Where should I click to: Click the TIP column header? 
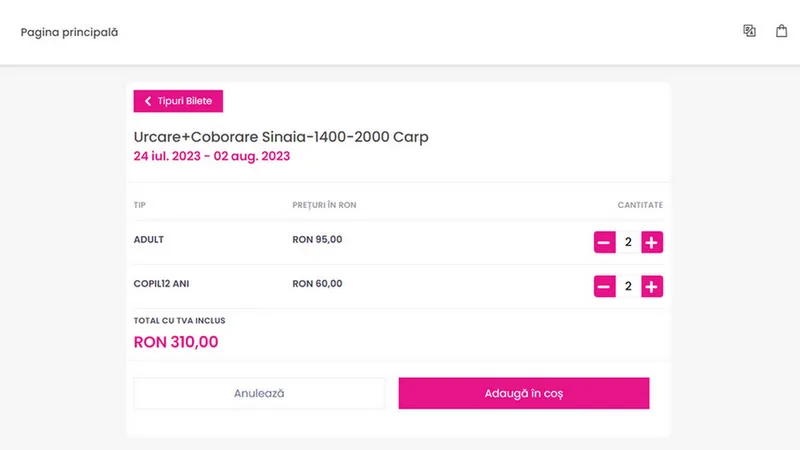(140, 205)
